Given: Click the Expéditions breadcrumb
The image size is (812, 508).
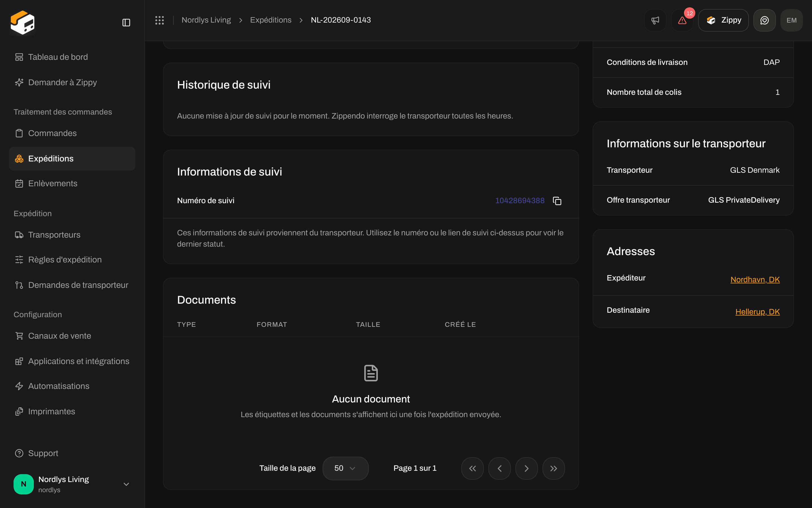Looking at the screenshot, I should click(x=270, y=20).
